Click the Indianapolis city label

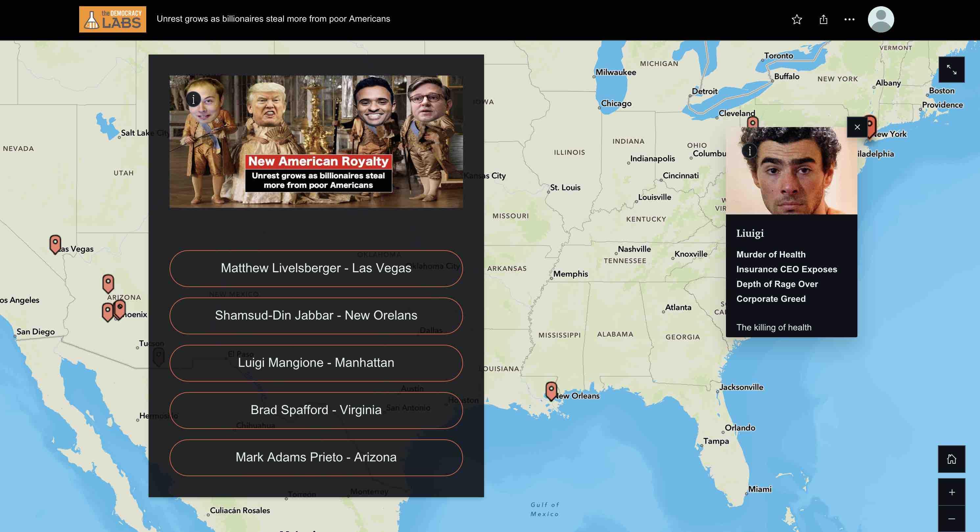click(652, 159)
